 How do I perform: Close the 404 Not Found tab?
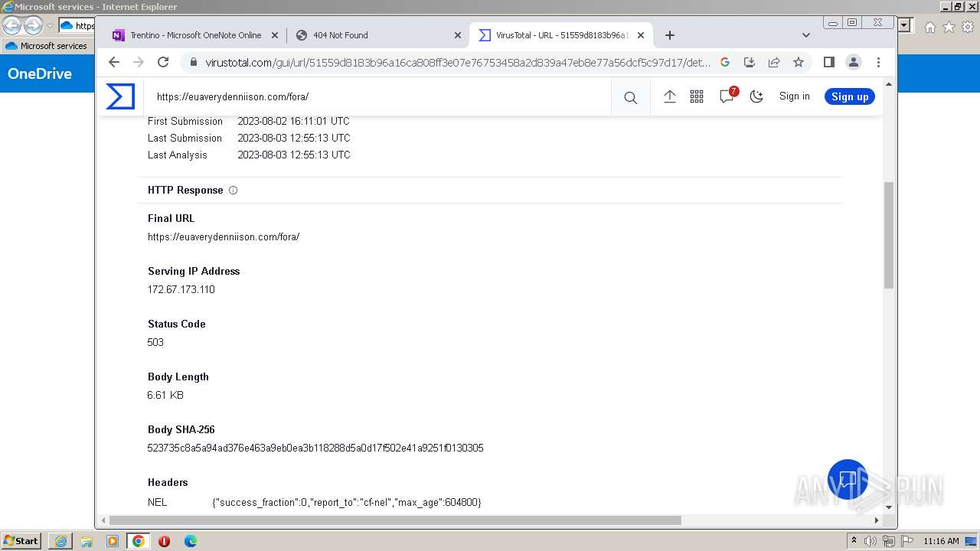point(458,35)
